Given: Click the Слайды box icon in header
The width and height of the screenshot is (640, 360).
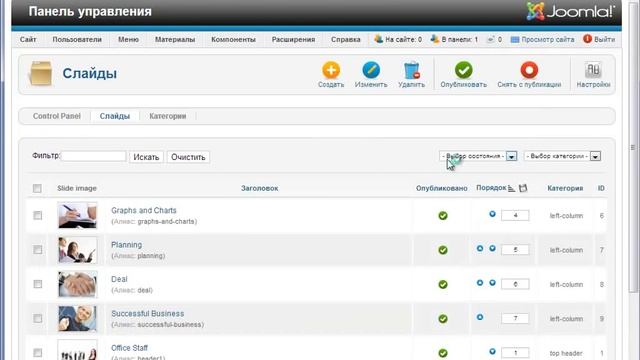Looking at the screenshot, I should coord(40,73).
